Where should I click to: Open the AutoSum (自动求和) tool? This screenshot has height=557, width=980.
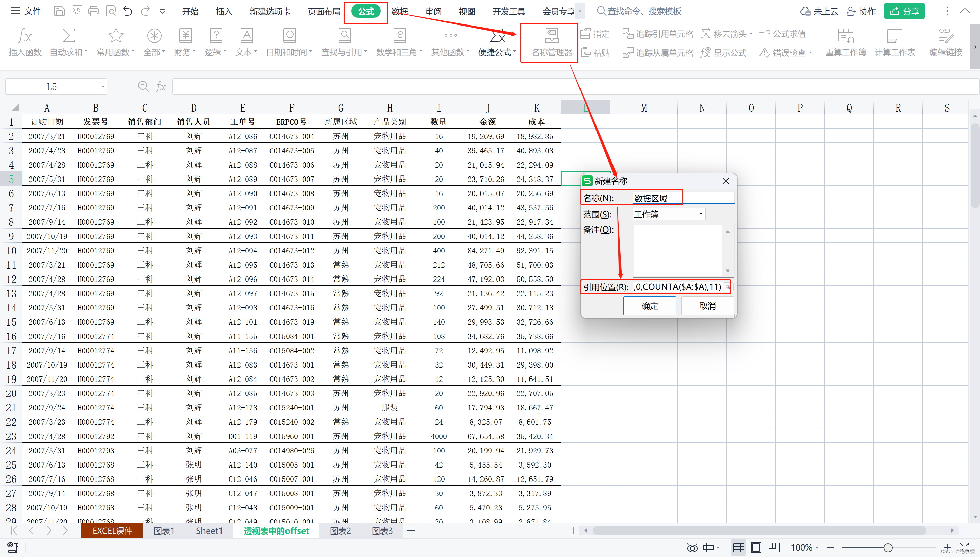point(68,43)
